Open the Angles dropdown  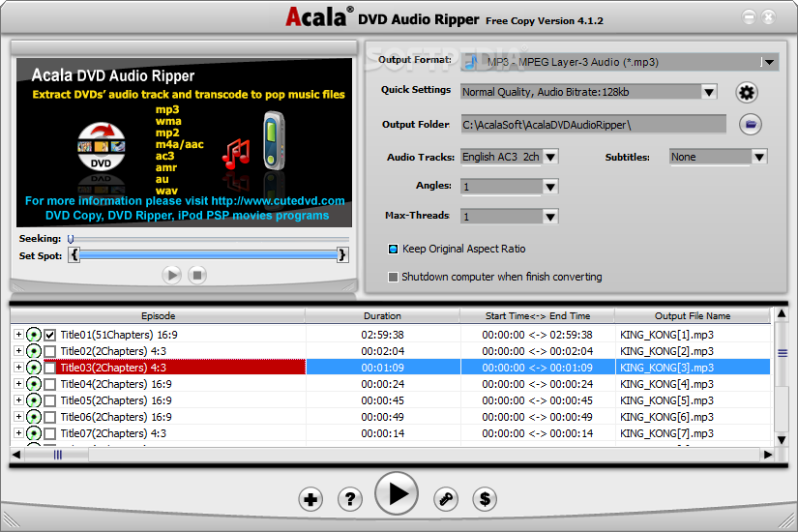(550, 187)
